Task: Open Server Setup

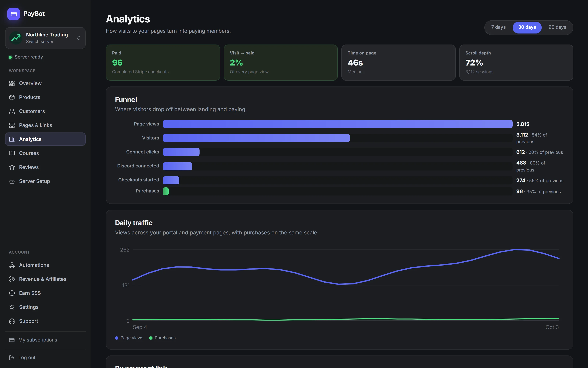Action: click(45, 181)
